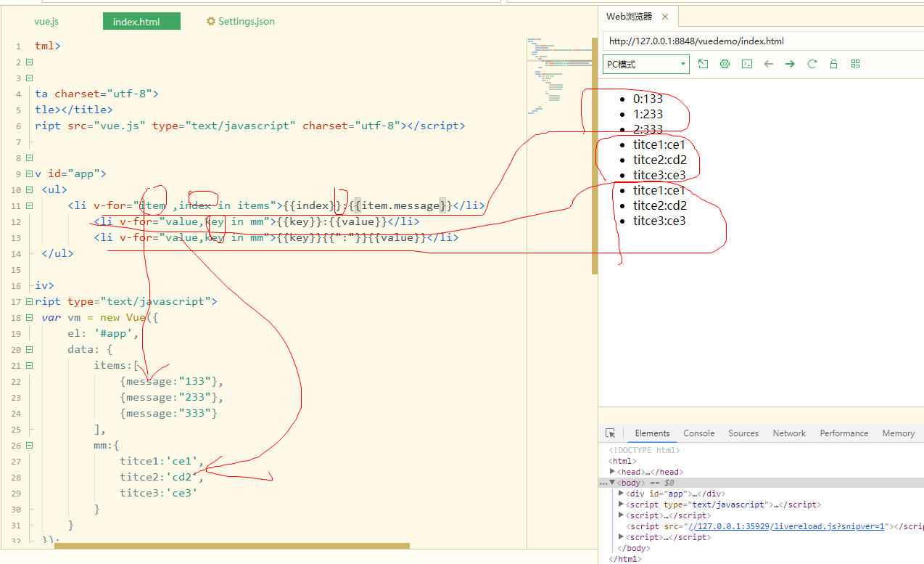Open the devtools Sources tab

pos(743,433)
